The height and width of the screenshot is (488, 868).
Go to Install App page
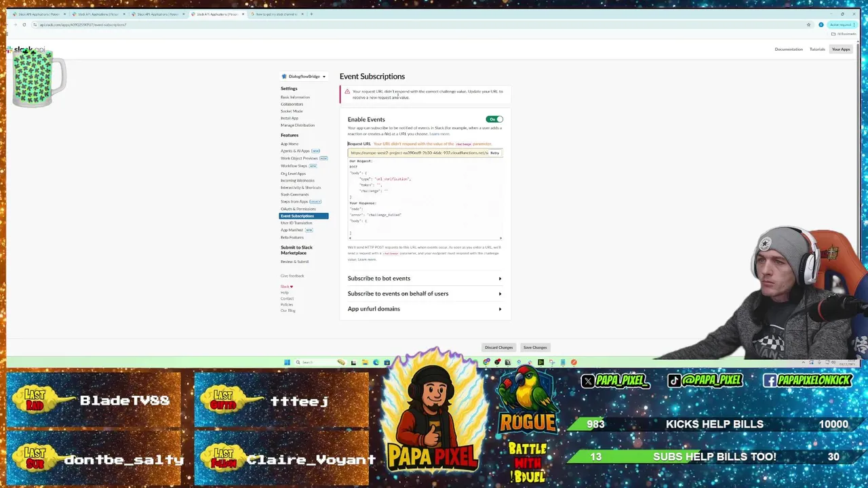point(290,119)
